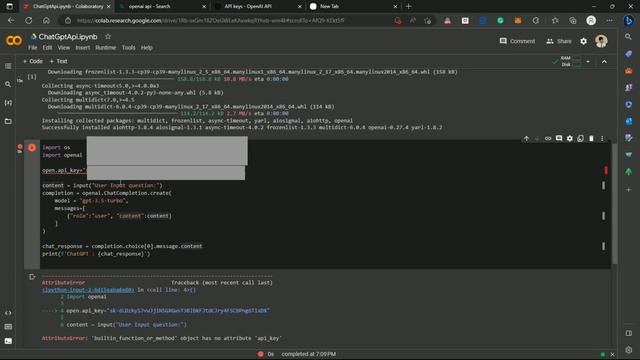
Task: Switch to ChatGptApi.ipynb browser tab
Action: tap(68, 7)
